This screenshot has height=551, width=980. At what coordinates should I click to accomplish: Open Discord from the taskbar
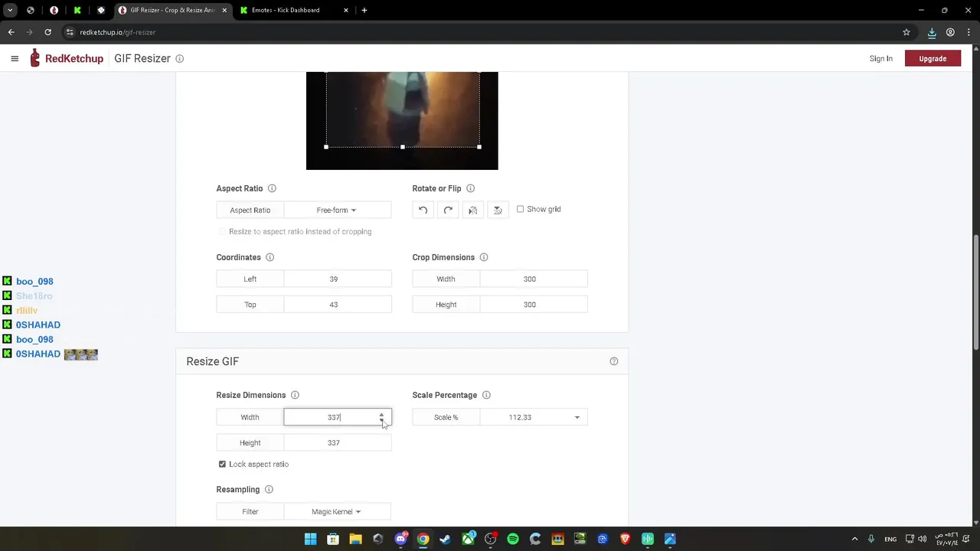click(x=400, y=539)
